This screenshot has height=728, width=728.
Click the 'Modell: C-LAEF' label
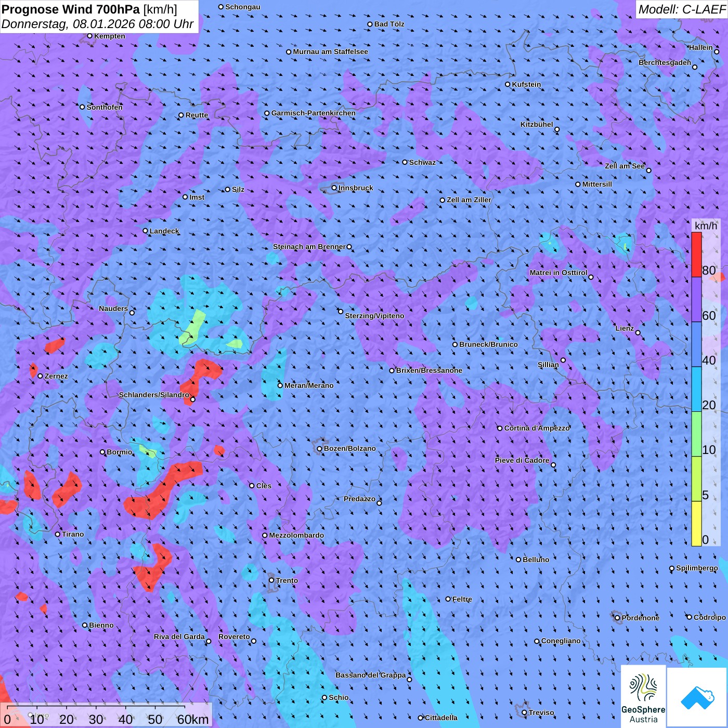[x=681, y=9]
